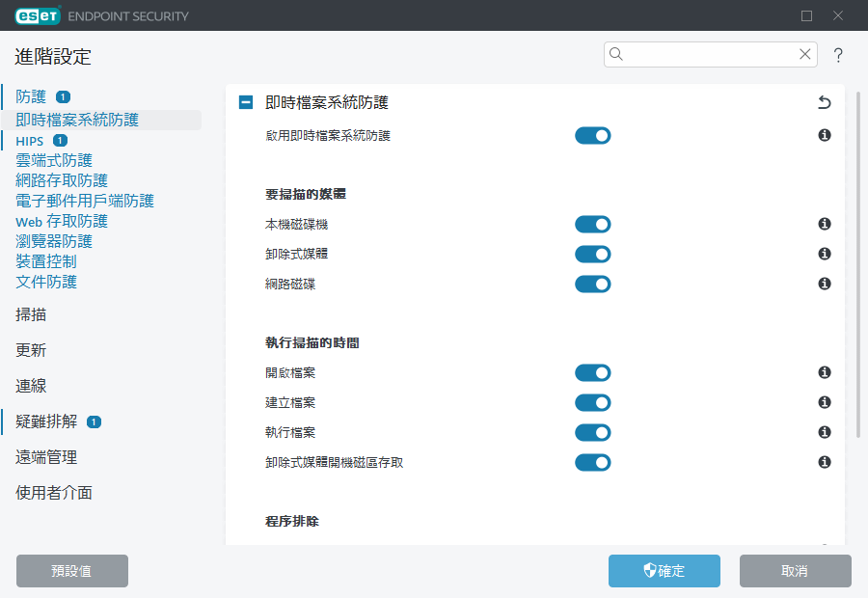Click the info icon for 本機磁碟機
Viewport: 868px width, 598px height.
point(825,225)
